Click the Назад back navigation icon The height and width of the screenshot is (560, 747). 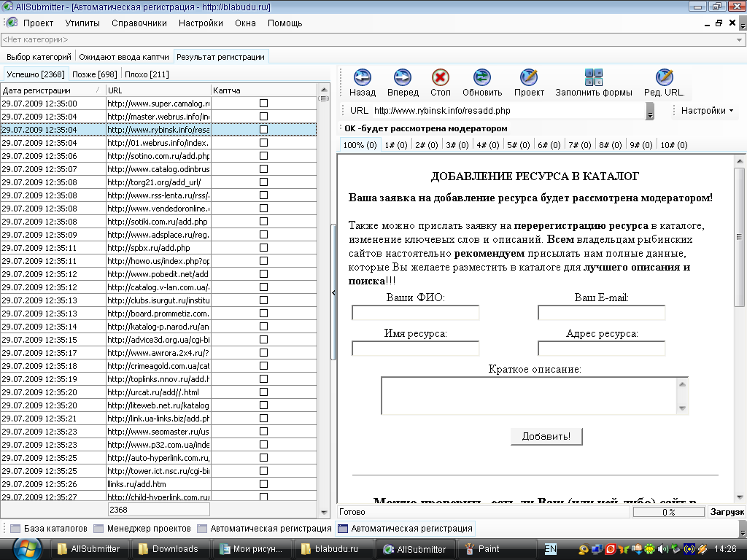pyautogui.click(x=363, y=77)
